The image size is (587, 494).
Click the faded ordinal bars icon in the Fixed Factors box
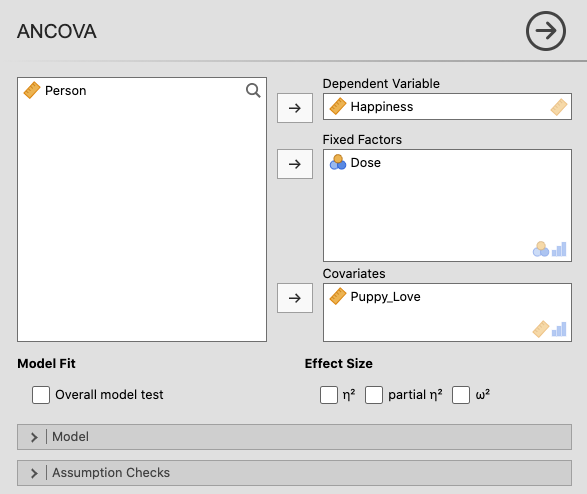pyautogui.click(x=559, y=249)
